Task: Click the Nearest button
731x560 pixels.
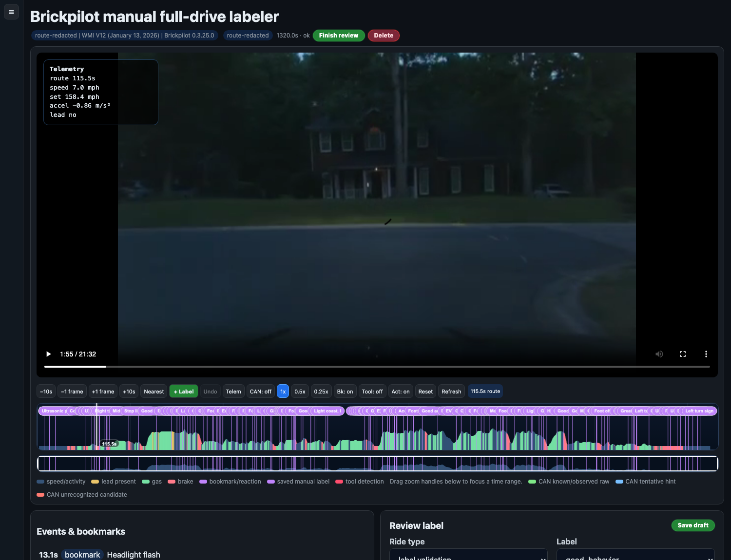Action: [x=154, y=392]
